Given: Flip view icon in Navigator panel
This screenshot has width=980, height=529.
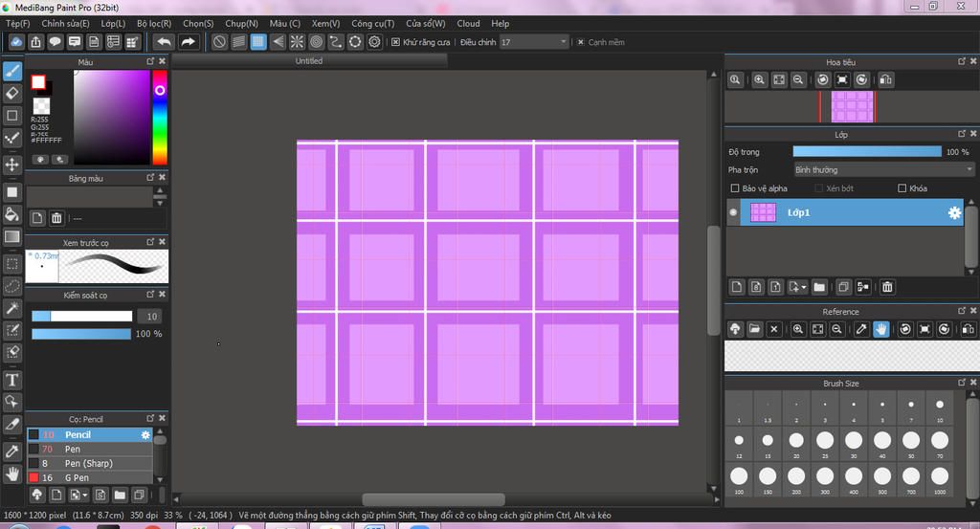Looking at the screenshot, I should tap(885, 79).
